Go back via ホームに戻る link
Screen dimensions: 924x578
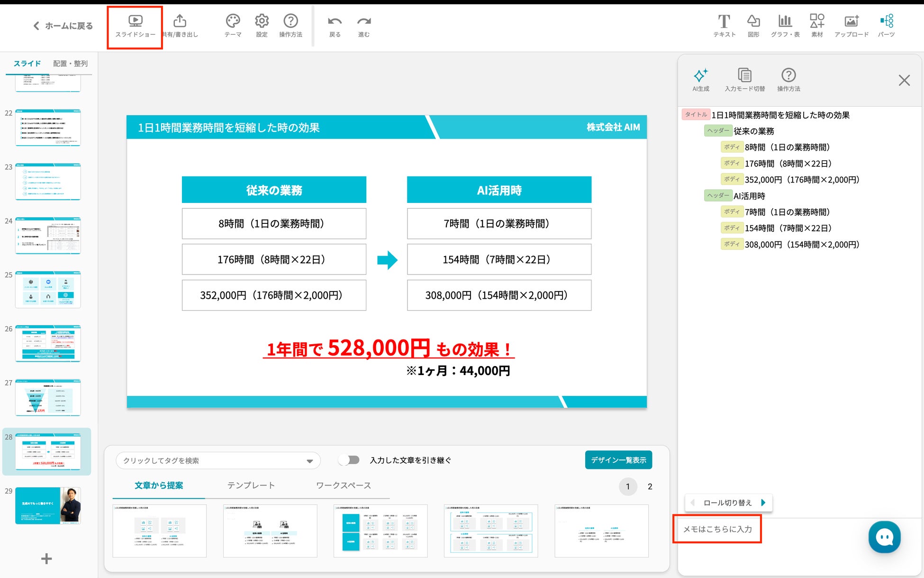click(x=63, y=26)
